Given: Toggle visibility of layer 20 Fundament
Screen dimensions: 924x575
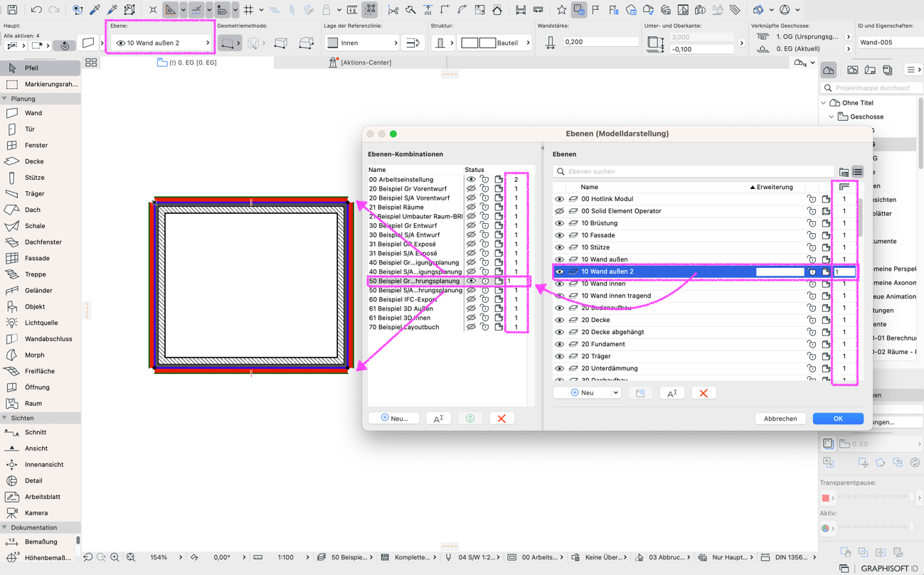Looking at the screenshot, I should [559, 344].
